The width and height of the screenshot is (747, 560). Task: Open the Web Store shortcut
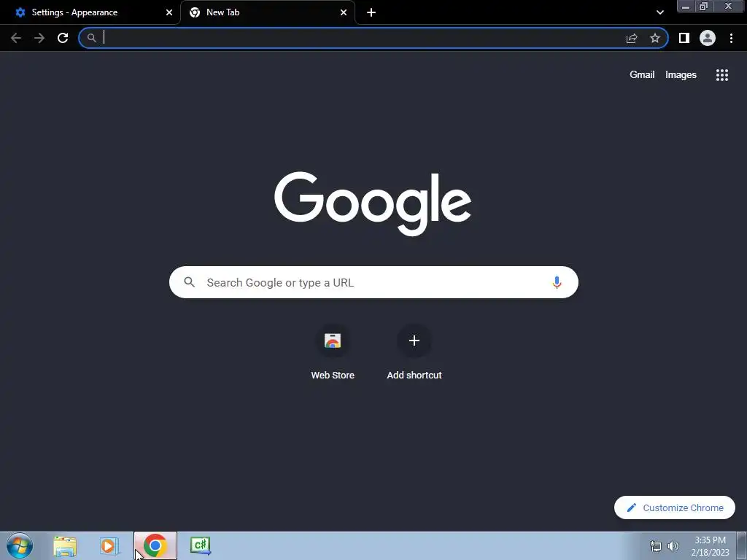click(x=333, y=351)
